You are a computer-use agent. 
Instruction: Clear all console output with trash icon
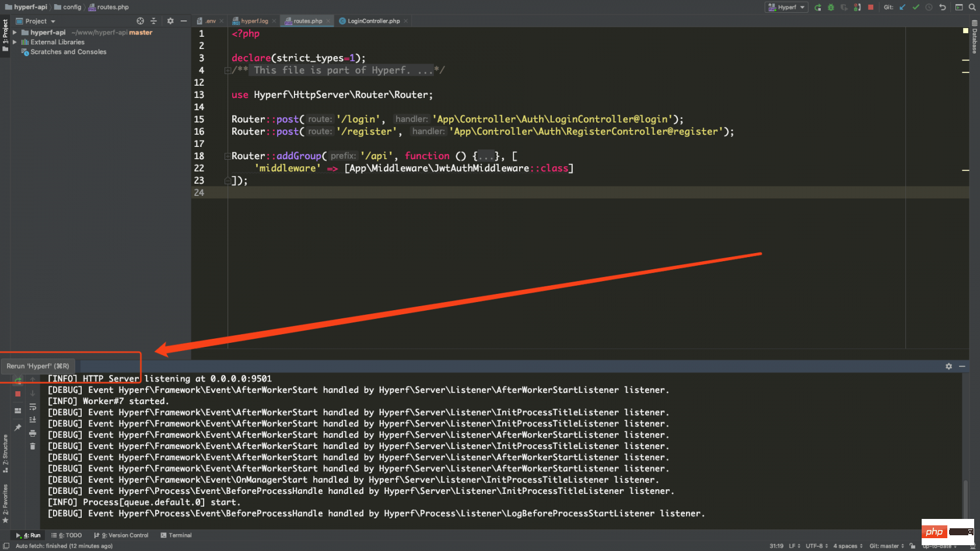[33, 446]
